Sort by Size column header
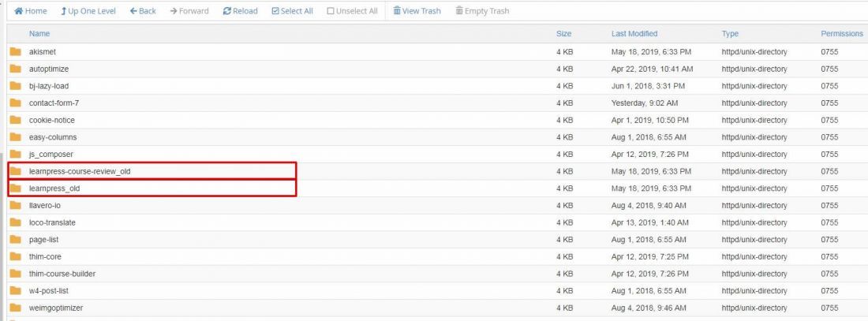Viewport: 868px width, 321px height. 563,34
